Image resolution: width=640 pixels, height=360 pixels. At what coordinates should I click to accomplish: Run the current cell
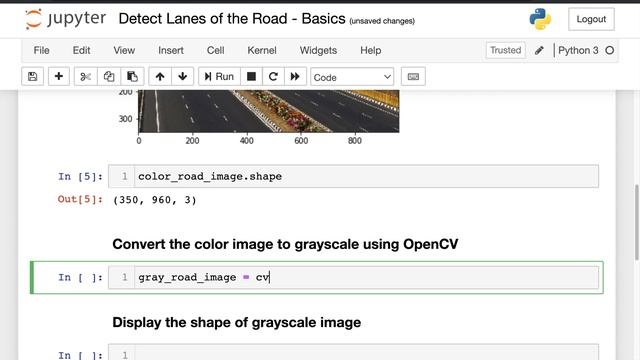(219, 76)
